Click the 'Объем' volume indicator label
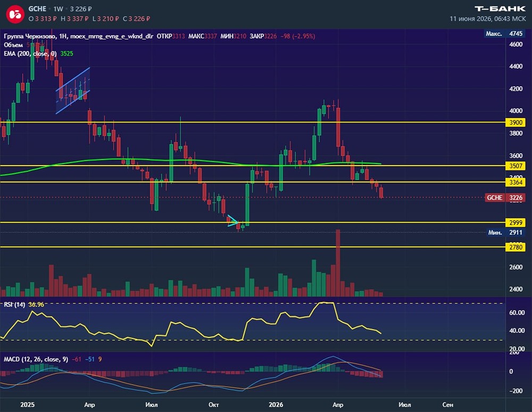This screenshot has width=532, height=412. (x=13, y=45)
